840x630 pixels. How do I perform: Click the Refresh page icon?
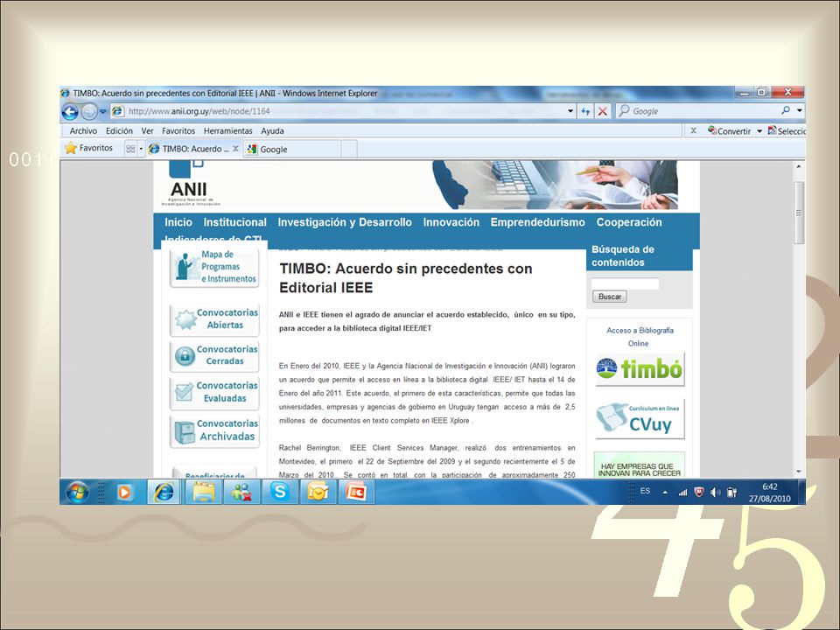point(585,111)
